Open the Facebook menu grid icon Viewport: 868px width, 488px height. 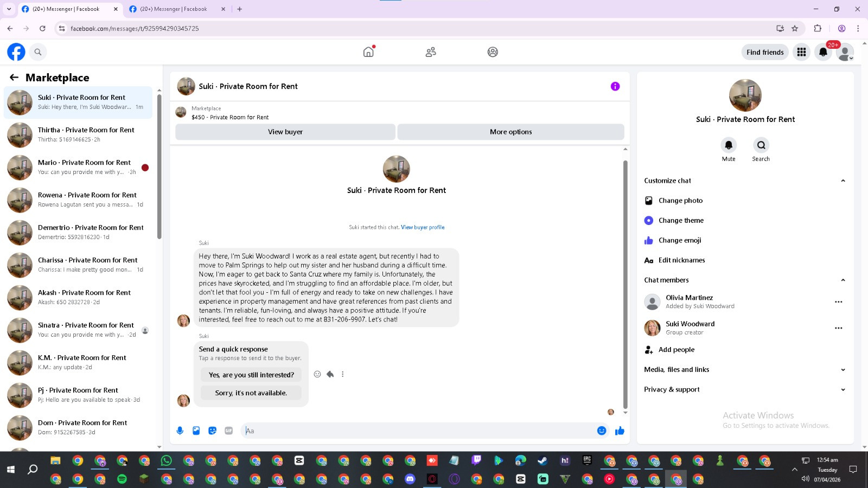(801, 52)
